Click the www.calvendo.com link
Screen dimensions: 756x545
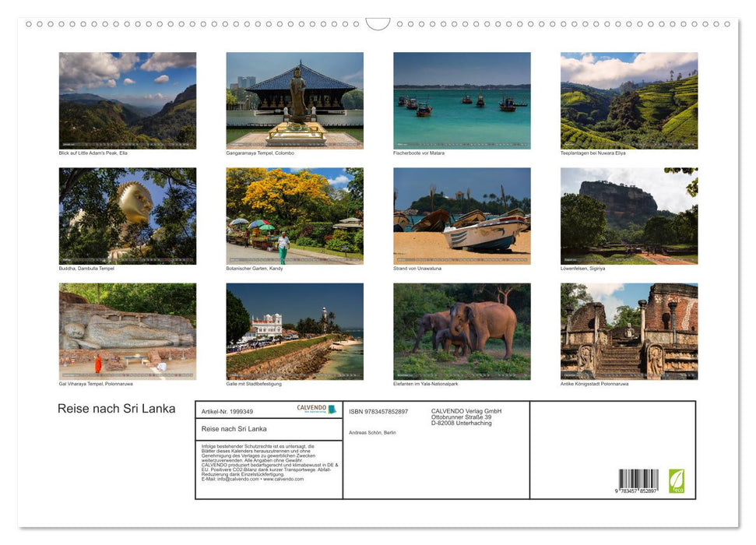pos(283,480)
